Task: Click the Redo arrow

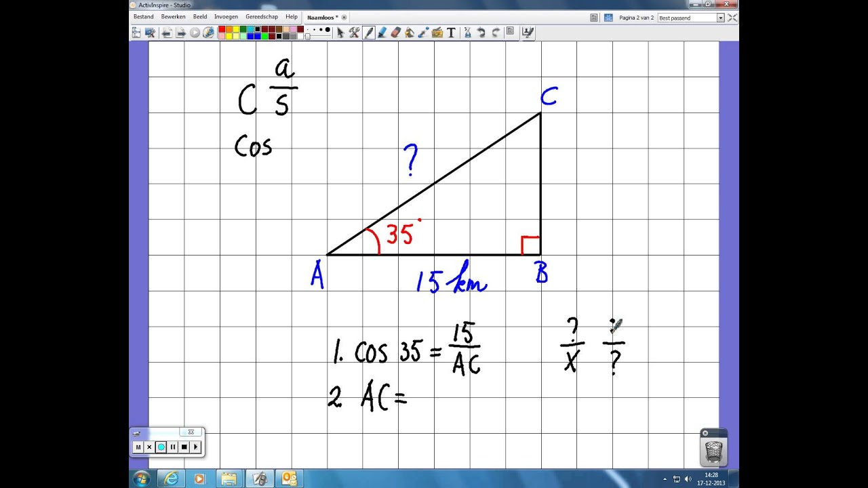Action: (x=496, y=32)
